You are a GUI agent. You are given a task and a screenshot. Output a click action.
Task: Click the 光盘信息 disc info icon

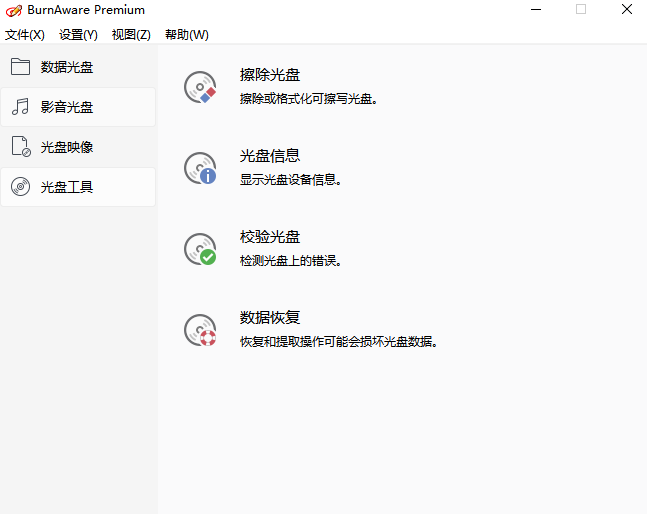[200, 168]
